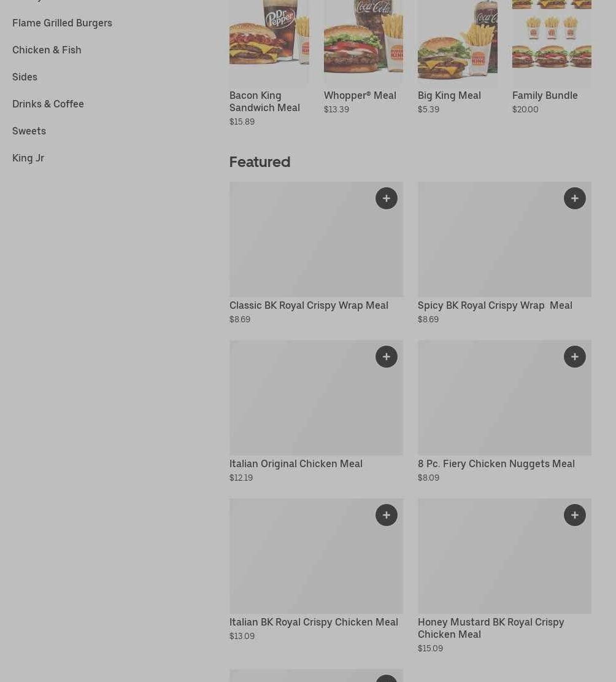Image resolution: width=616 pixels, height=682 pixels.
Task: Open Family Bundle photo
Action: pyautogui.click(x=552, y=41)
